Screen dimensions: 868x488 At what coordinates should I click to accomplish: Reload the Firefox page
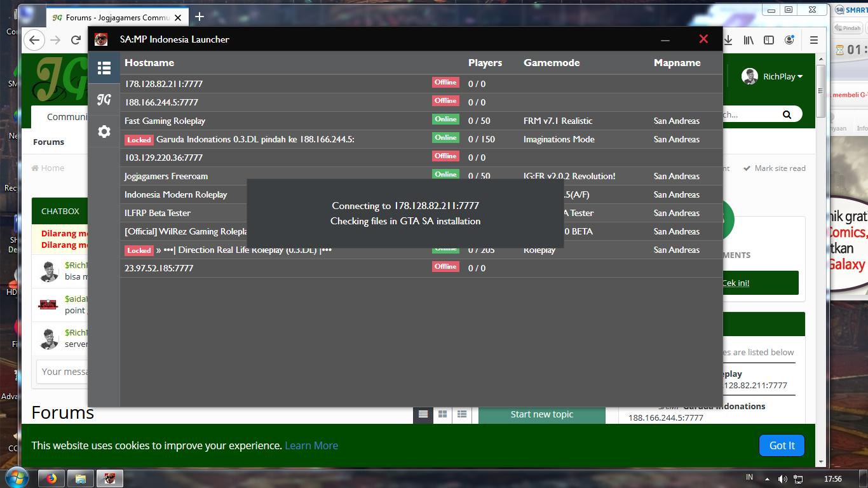(x=76, y=40)
